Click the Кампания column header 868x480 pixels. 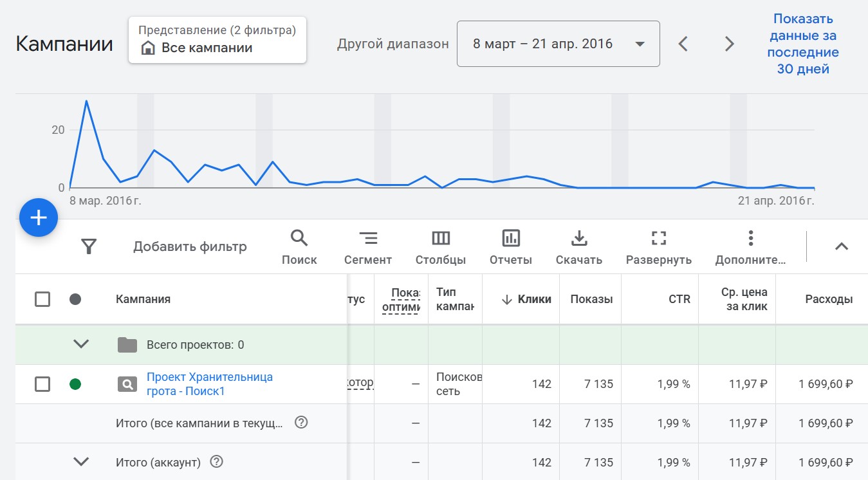click(x=143, y=299)
